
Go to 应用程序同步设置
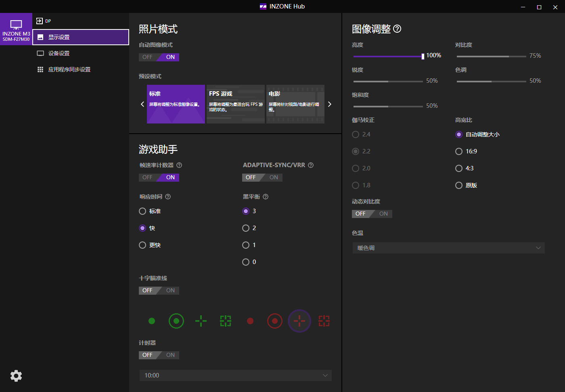point(69,69)
